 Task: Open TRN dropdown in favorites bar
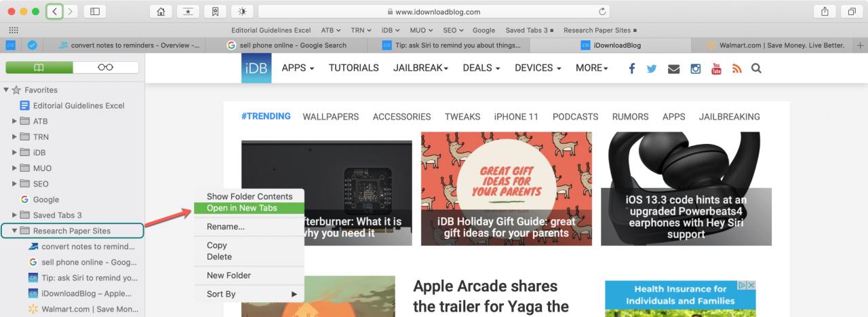(361, 31)
